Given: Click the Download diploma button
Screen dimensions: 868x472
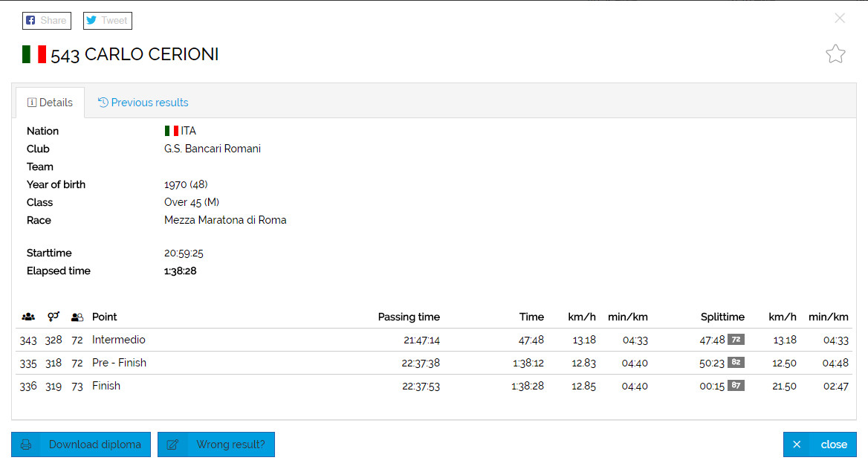Looking at the screenshot, I should pos(81,444).
